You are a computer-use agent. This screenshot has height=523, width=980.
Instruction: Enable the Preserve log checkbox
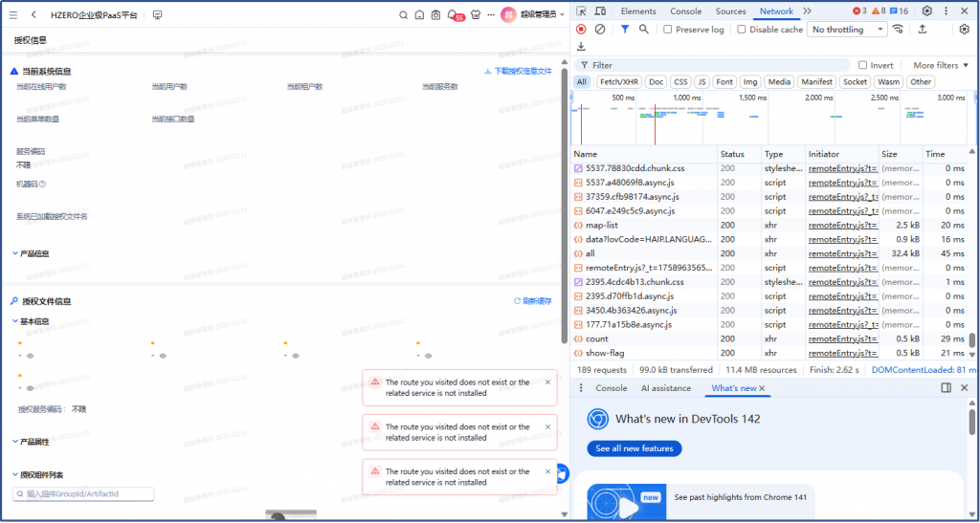[668, 30]
